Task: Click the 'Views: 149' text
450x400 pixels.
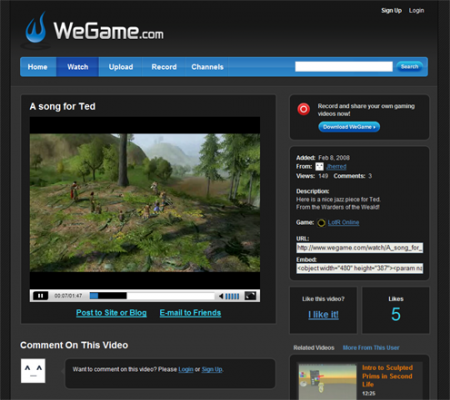Action: (312, 176)
